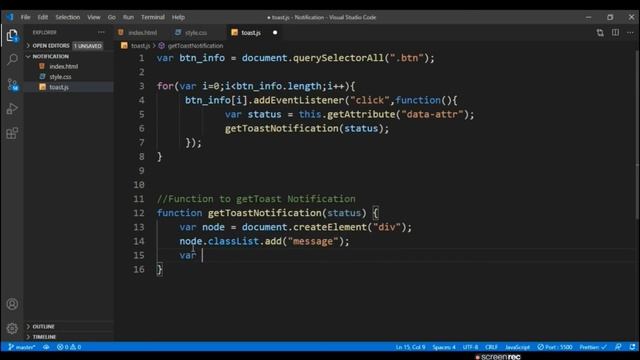Click the synchronize changes cloud icon
The image size is (640, 360).
(x=46, y=347)
